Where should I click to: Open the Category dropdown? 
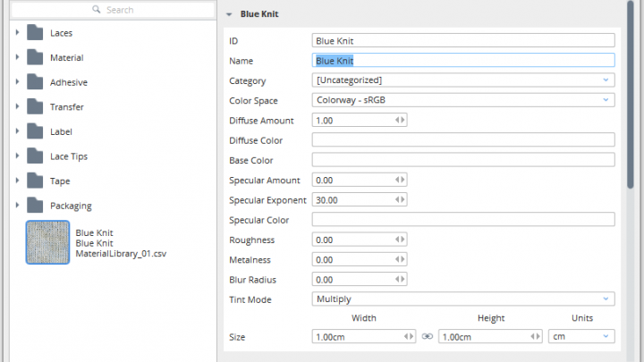pos(462,80)
